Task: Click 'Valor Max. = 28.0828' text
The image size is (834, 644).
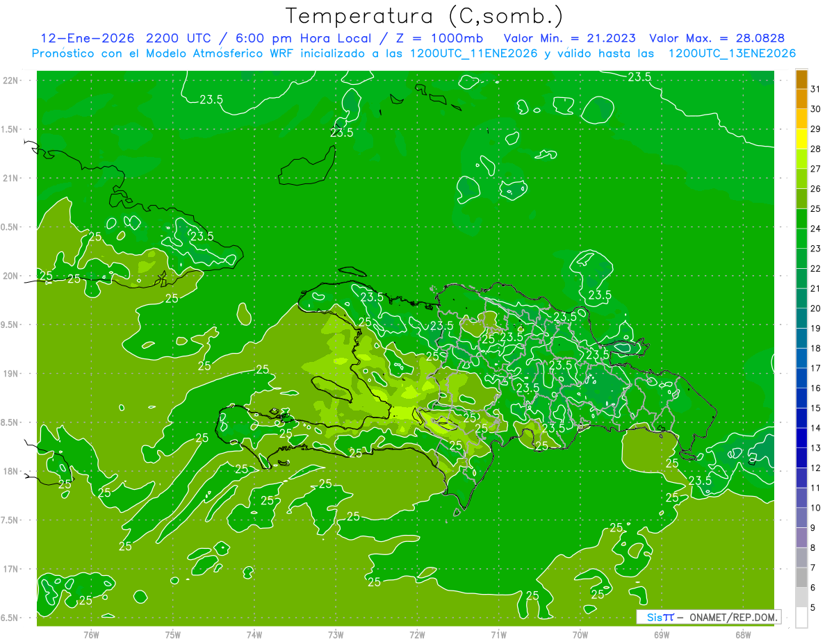Action: point(717,38)
